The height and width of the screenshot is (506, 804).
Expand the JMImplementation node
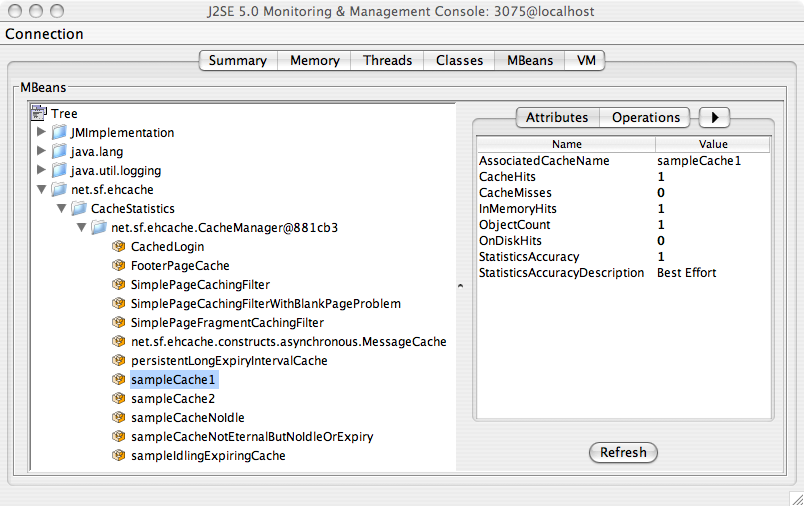tap(42, 132)
